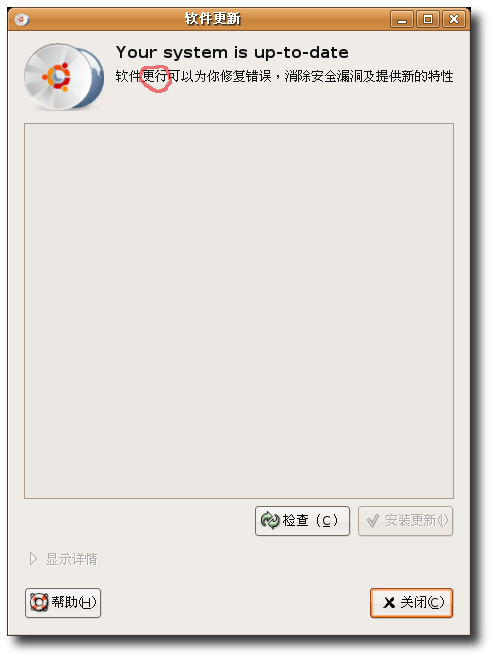Check for updates with 检查 button
Viewport: 494px width, 659px height.
tap(302, 521)
